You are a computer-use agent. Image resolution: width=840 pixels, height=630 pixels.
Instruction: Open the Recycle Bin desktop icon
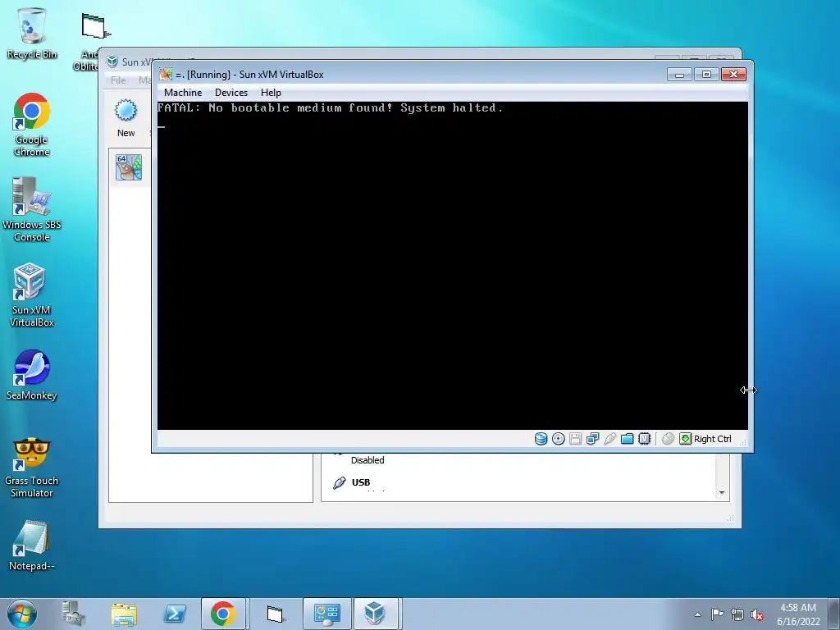click(x=32, y=33)
